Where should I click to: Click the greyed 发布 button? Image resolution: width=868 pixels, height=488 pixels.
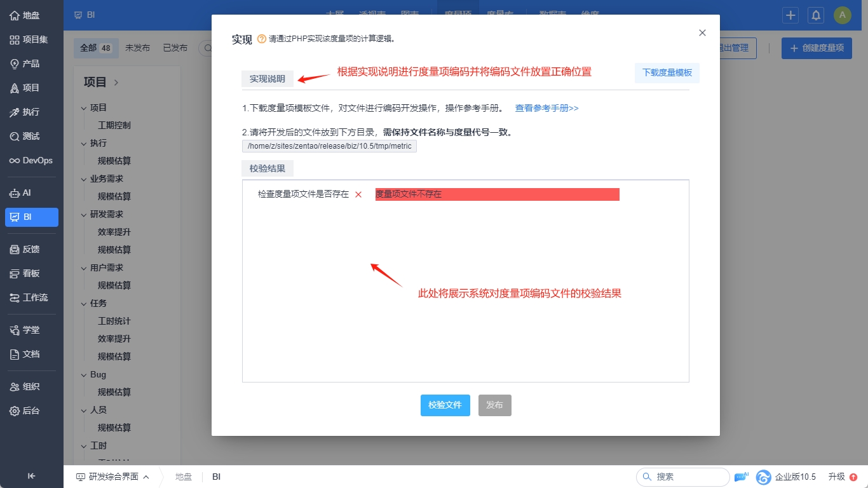click(x=494, y=405)
